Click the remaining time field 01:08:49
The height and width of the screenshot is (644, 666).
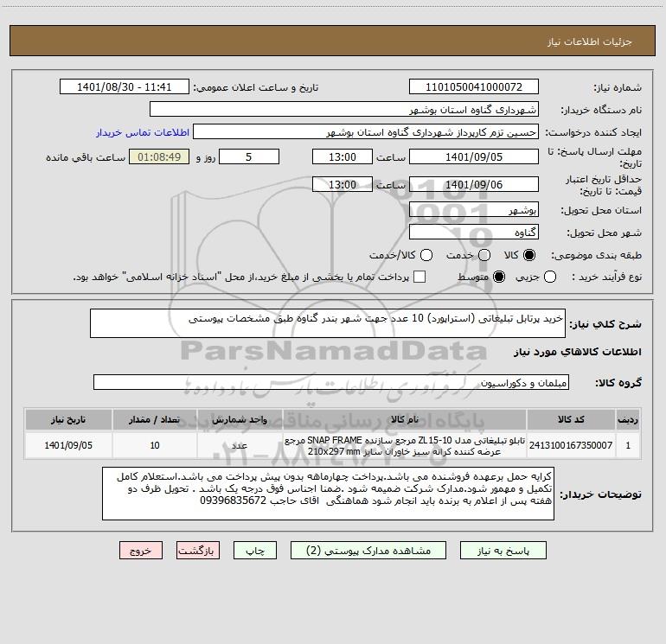(x=159, y=156)
